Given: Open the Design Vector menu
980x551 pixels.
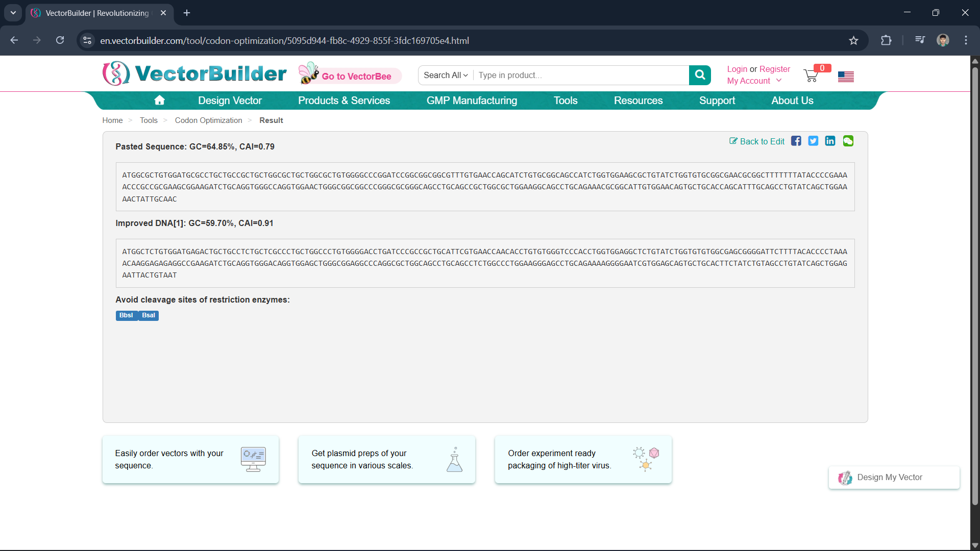Looking at the screenshot, I should pos(230,101).
